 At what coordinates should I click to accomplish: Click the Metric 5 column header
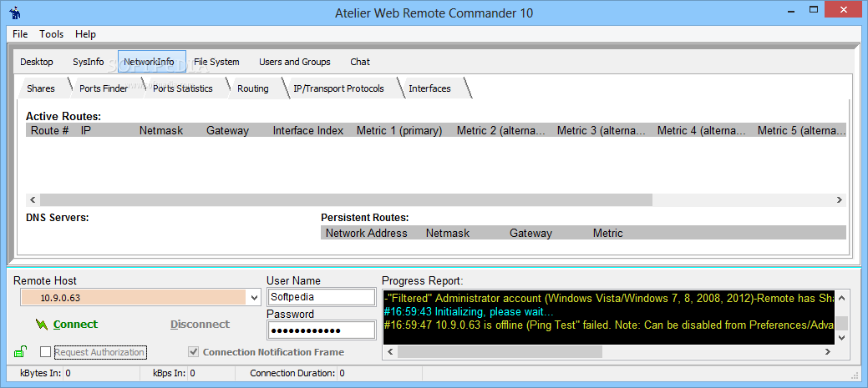[799, 130]
